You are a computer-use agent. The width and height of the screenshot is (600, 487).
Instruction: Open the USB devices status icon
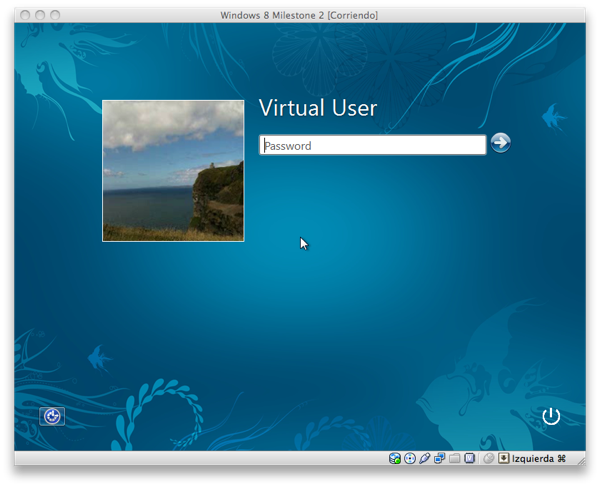[425, 458]
